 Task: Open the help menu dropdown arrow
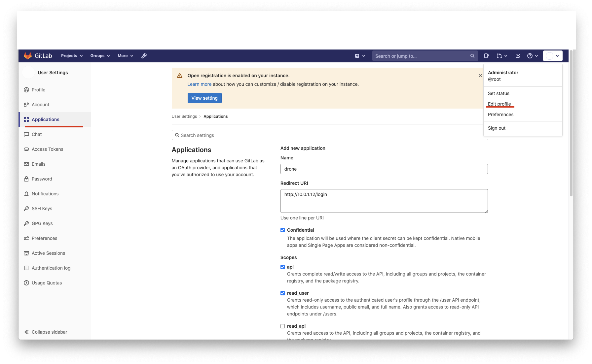536,56
